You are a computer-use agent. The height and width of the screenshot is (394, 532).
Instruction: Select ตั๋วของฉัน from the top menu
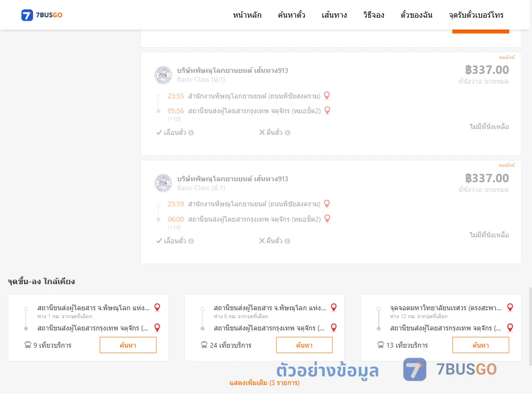pyautogui.click(x=416, y=15)
